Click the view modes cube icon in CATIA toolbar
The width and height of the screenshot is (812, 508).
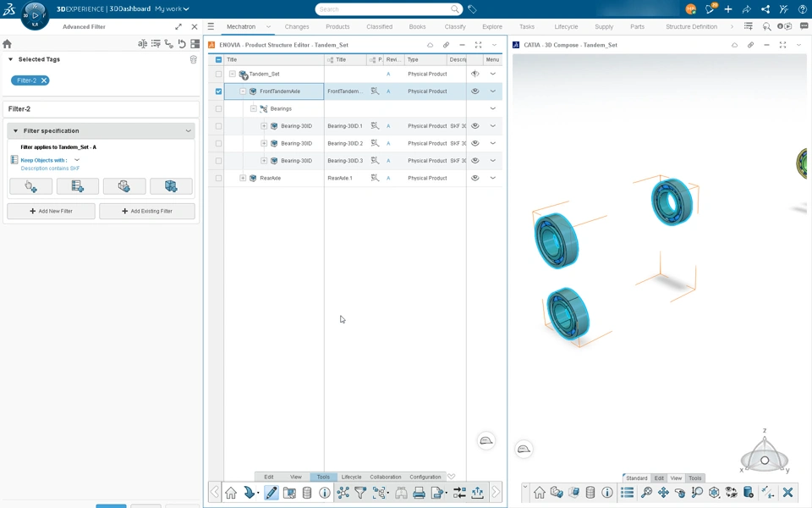714,493
